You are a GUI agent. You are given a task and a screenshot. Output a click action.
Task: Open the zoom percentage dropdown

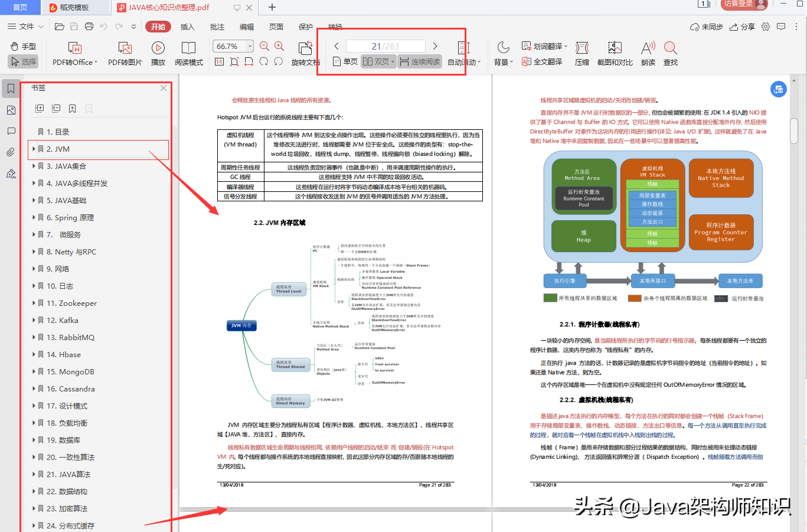coord(250,46)
